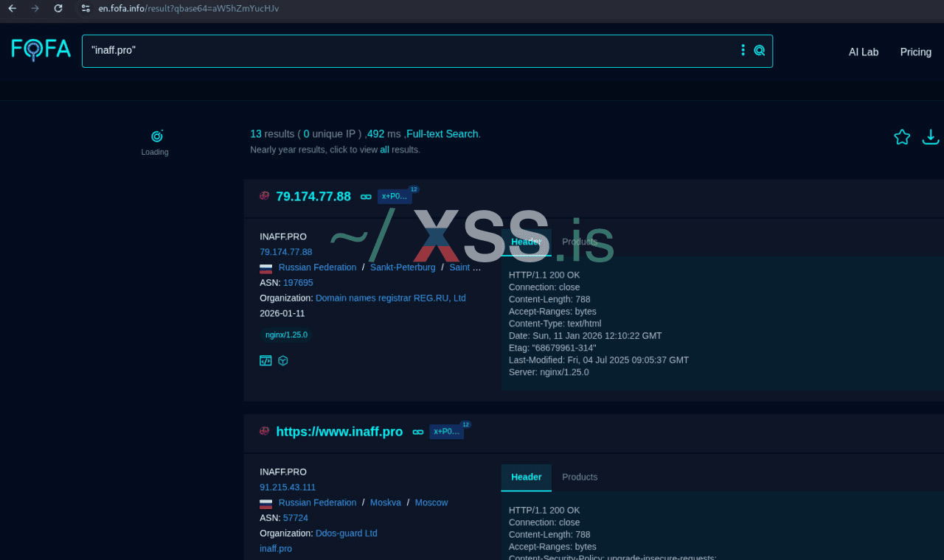Open the 79.174.77.88 result heading
This screenshot has width=944, height=560.
coord(313,197)
